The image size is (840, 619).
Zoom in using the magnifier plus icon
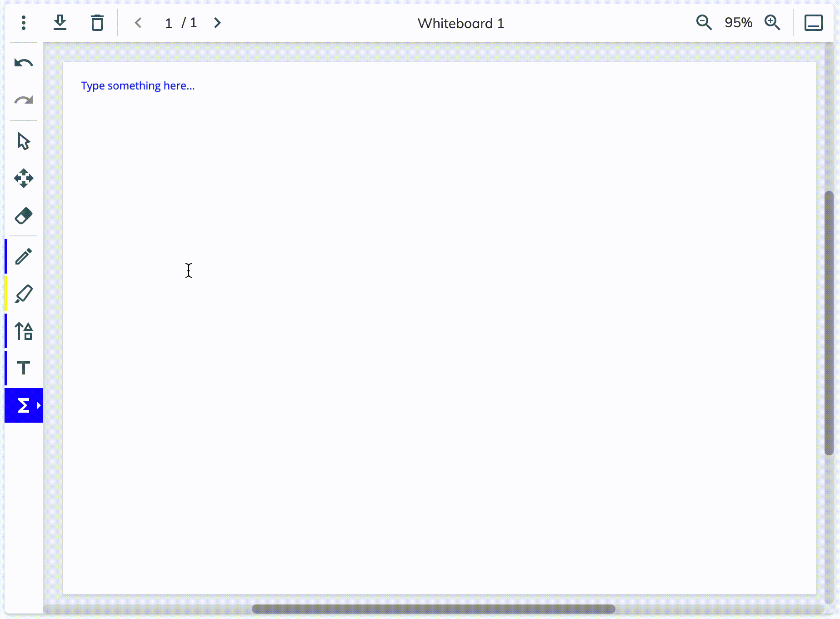[772, 22]
